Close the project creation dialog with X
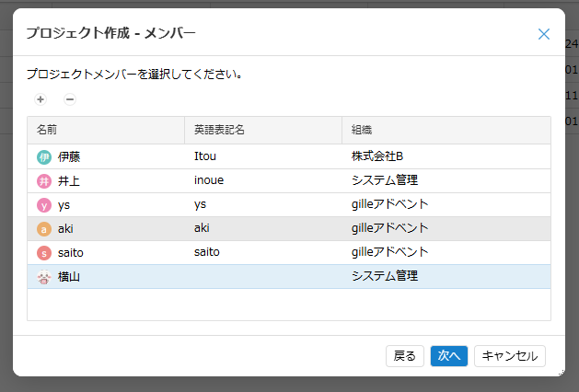This screenshot has width=579, height=392. pyautogui.click(x=543, y=34)
